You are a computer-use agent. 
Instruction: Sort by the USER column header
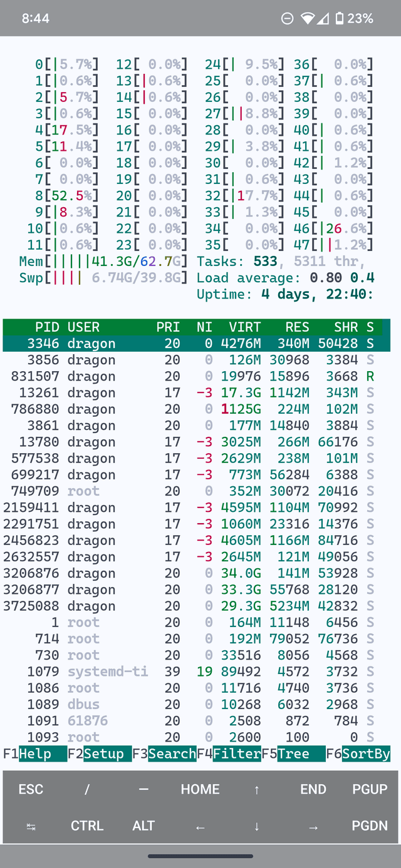click(83, 327)
